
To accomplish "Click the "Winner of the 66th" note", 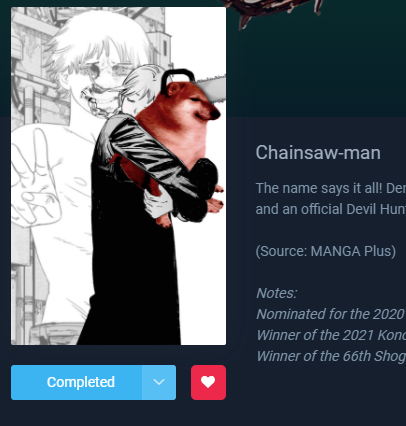I will click(331, 356).
